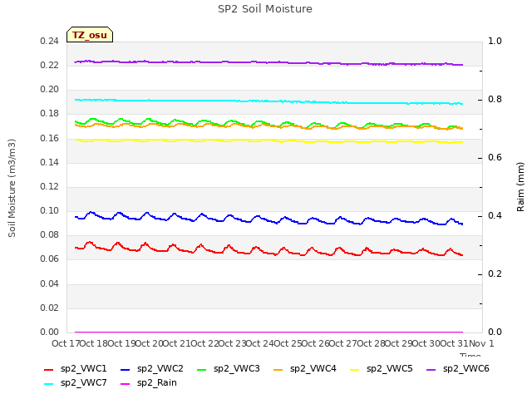
Task: Click the 0.16 left axis value
Action: [x=50, y=138]
